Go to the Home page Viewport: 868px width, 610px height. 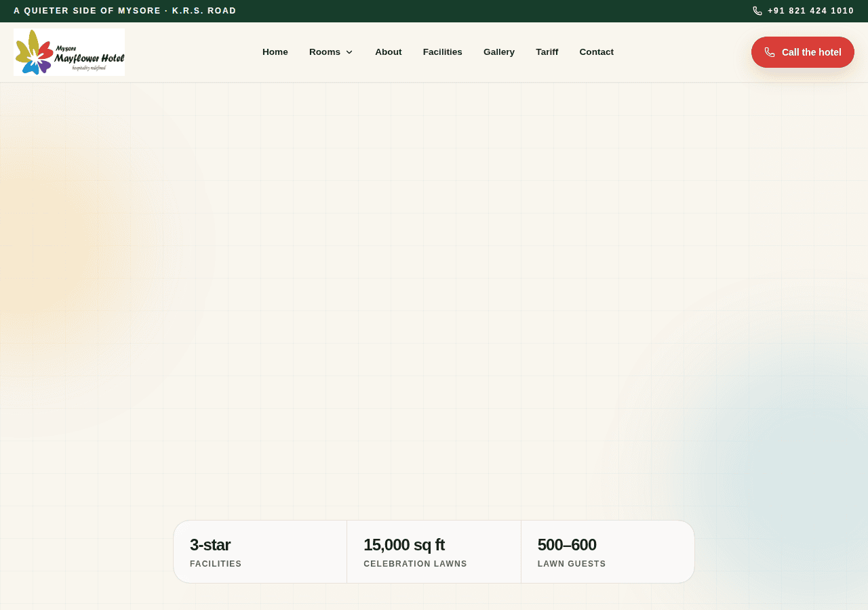click(x=275, y=52)
